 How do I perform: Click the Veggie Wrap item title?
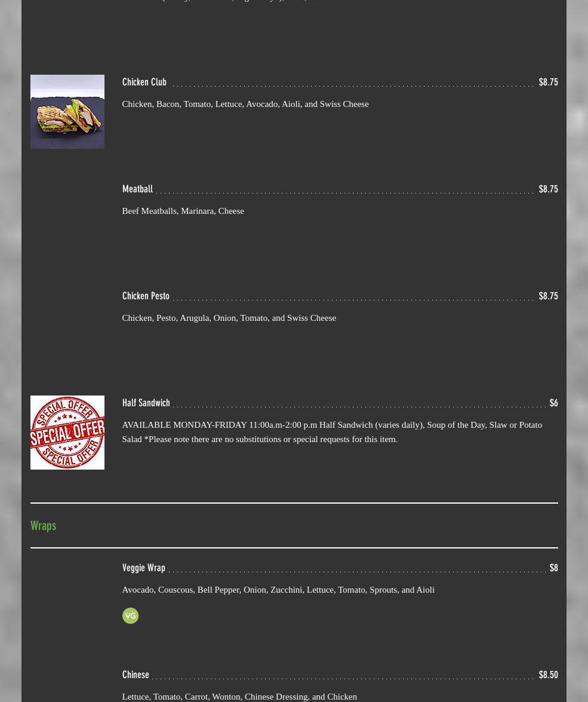tap(144, 568)
